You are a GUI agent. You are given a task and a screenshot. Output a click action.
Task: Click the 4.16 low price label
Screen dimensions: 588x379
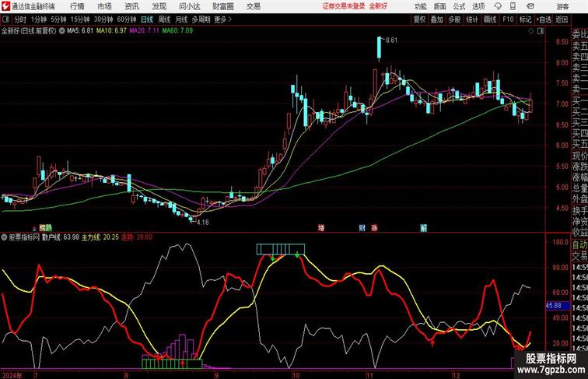pyautogui.click(x=202, y=222)
